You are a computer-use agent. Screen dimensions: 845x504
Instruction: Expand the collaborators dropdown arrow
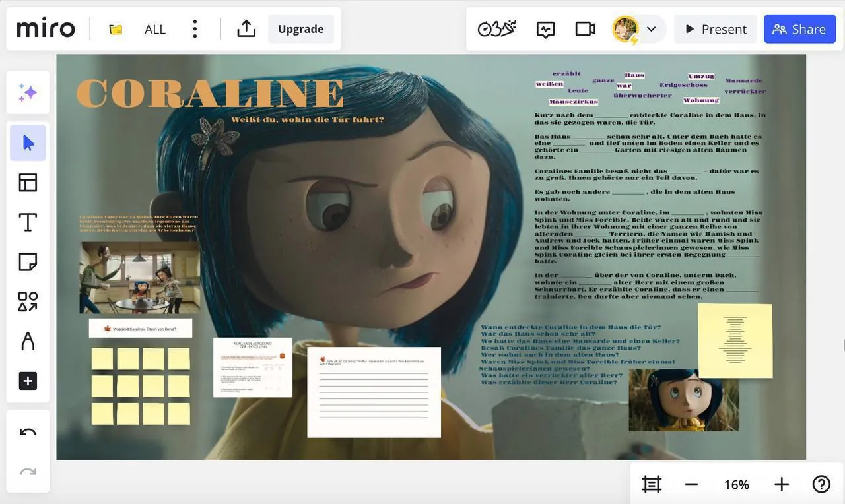(x=651, y=29)
